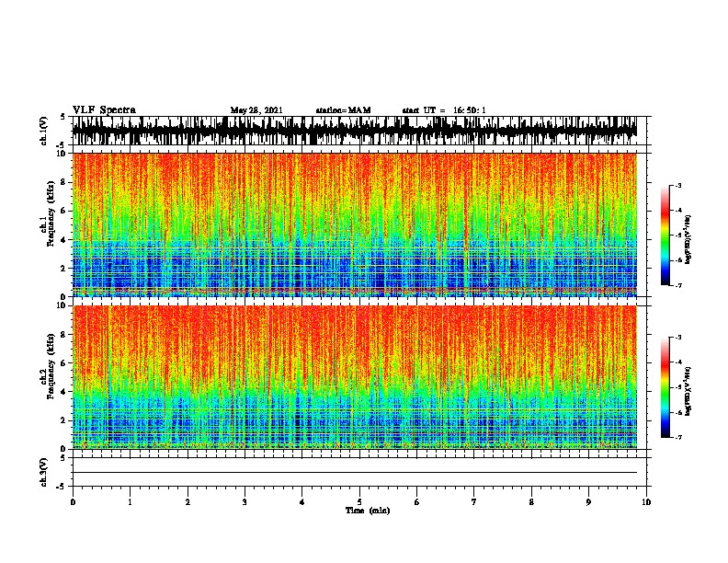Click time axis tick label '9'
The height and width of the screenshot is (563, 728).
tap(588, 501)
